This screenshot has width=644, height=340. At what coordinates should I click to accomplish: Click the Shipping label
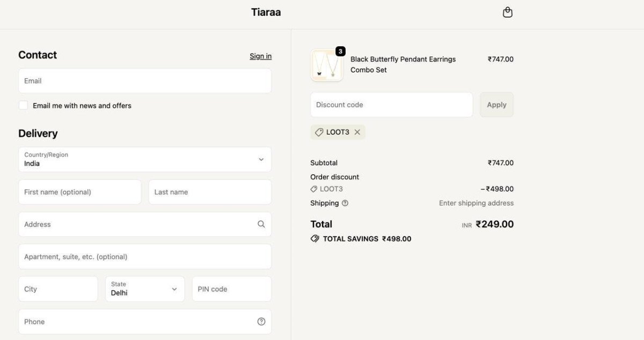coord(324,203)
